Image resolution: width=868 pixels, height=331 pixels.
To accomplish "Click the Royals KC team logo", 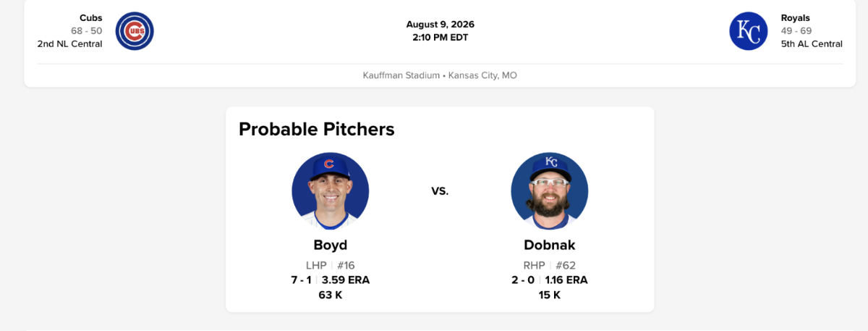I will (x=748, y=31).
